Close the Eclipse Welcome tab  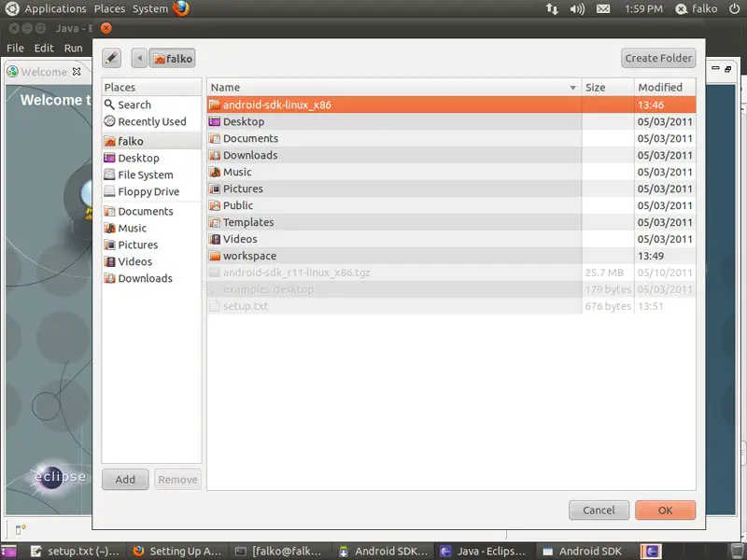(x=77, y=72)
